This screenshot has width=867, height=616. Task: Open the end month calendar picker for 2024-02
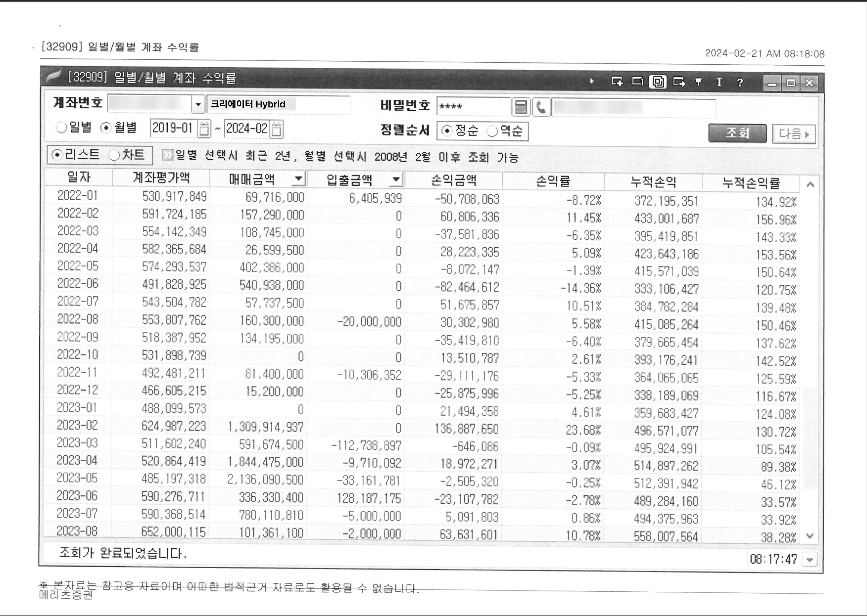pyautogui.click(x=277, y=129)
